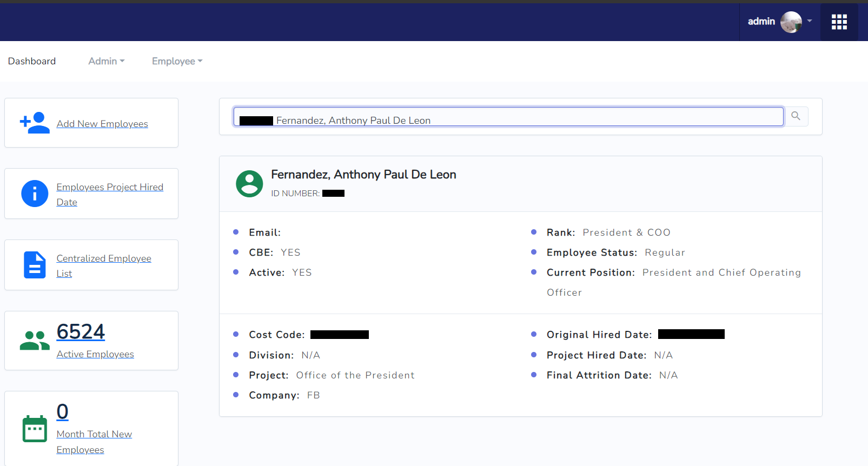Click the Active Employees link
The height and width of the screenshot is (466, 868).
pos(95,354)
